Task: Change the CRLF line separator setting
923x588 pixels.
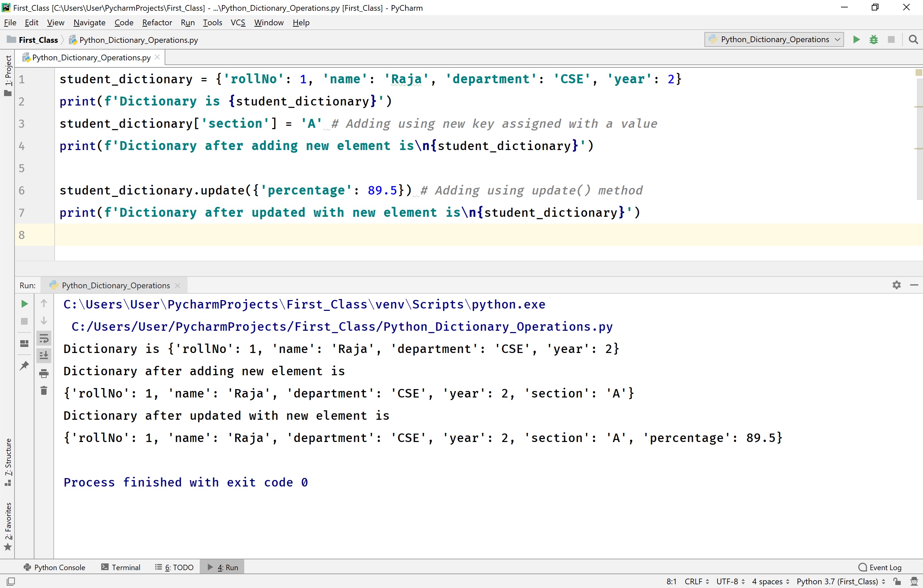Action: click(x=695, y=581)
